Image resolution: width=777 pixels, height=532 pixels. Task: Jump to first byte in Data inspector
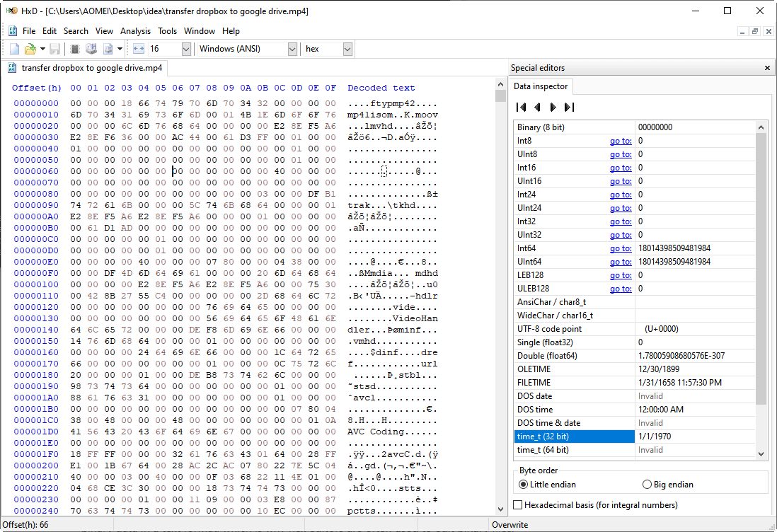(522, 108)
